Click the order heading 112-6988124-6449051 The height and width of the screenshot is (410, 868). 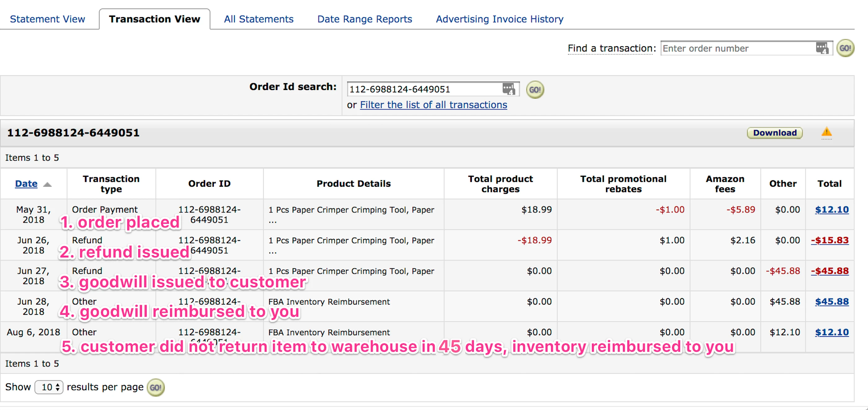tap(73, 132)
